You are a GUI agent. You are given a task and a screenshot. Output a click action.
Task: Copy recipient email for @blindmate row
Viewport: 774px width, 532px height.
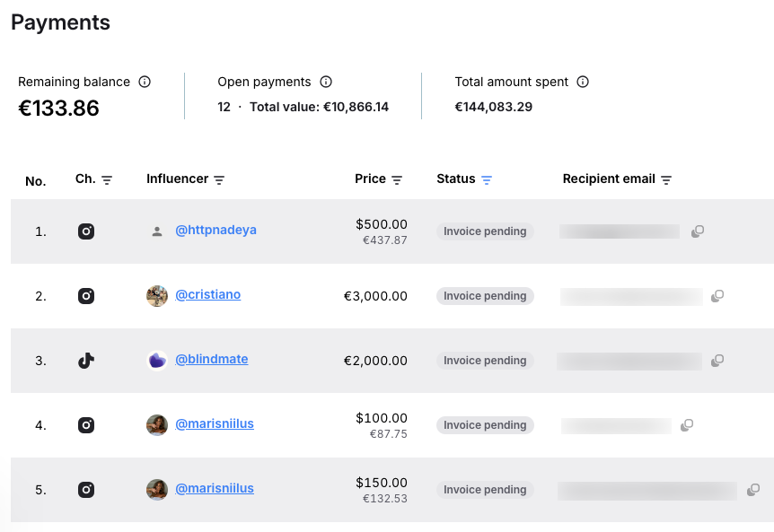[x=717, y=361]
